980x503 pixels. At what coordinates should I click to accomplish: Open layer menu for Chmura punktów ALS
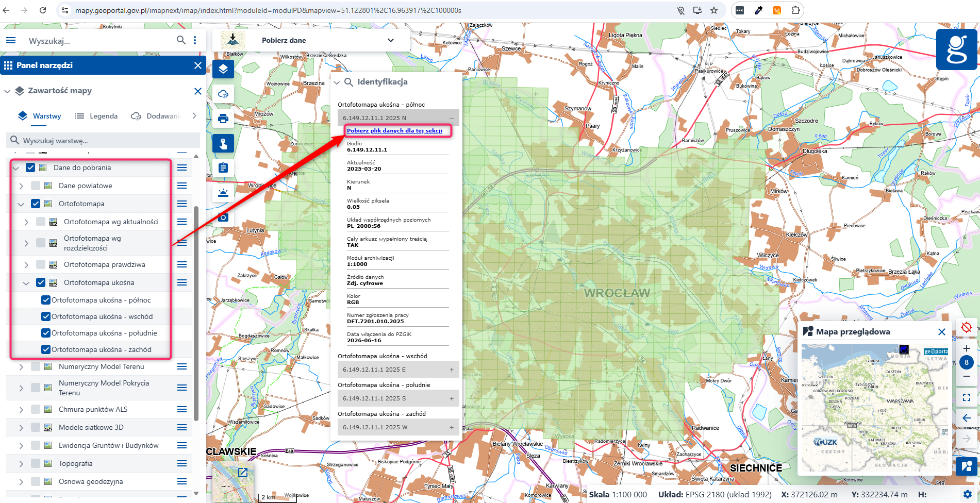point(182,409)
